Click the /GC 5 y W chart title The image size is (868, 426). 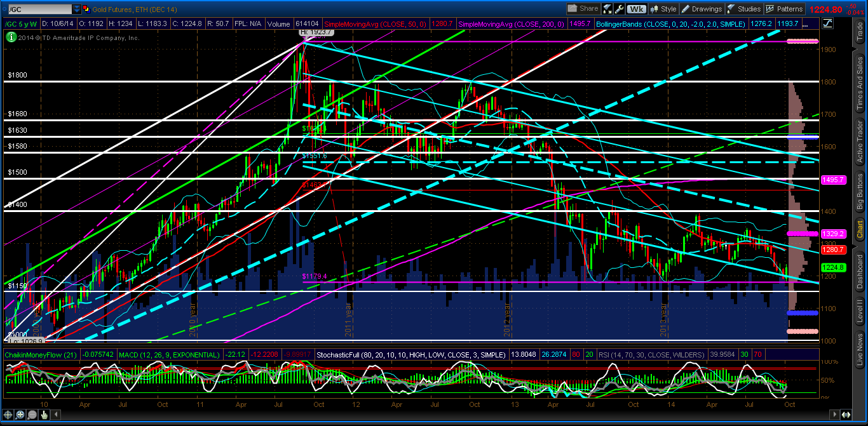click(x=21, y=24)
